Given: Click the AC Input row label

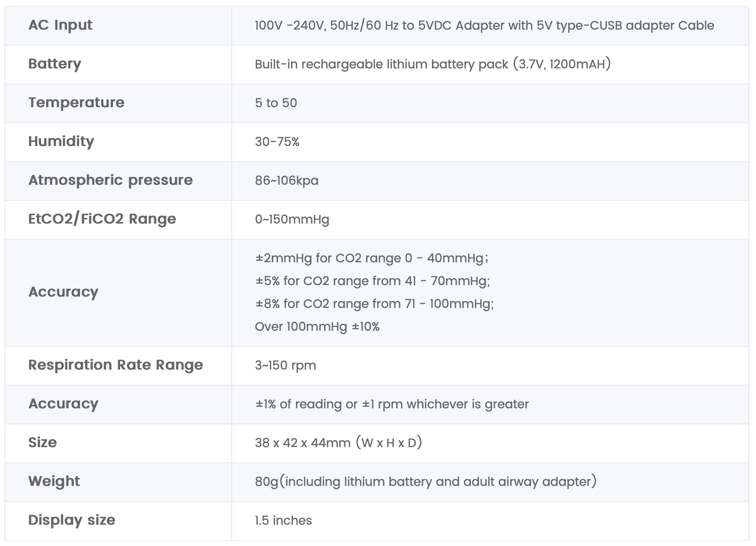Looking at the screenshot, I should click(60, 25).
